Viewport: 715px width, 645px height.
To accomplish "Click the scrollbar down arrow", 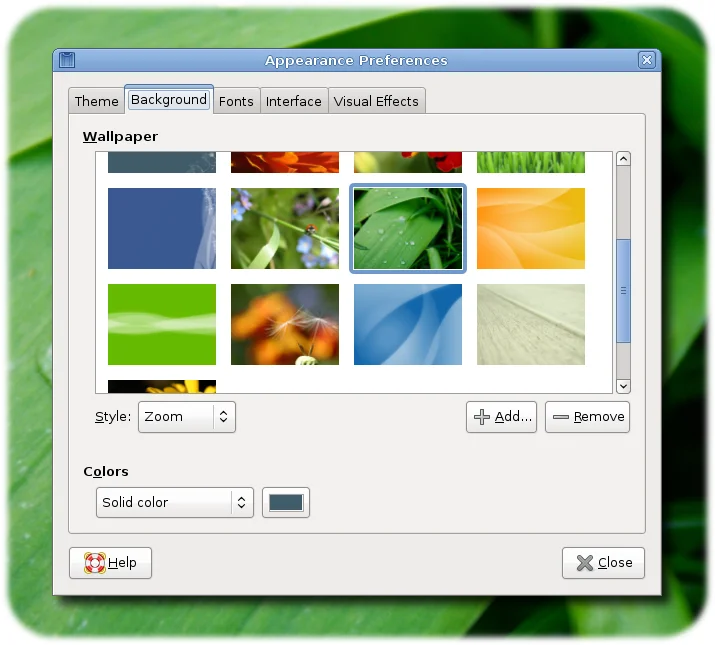I will [x=623, y=386].
